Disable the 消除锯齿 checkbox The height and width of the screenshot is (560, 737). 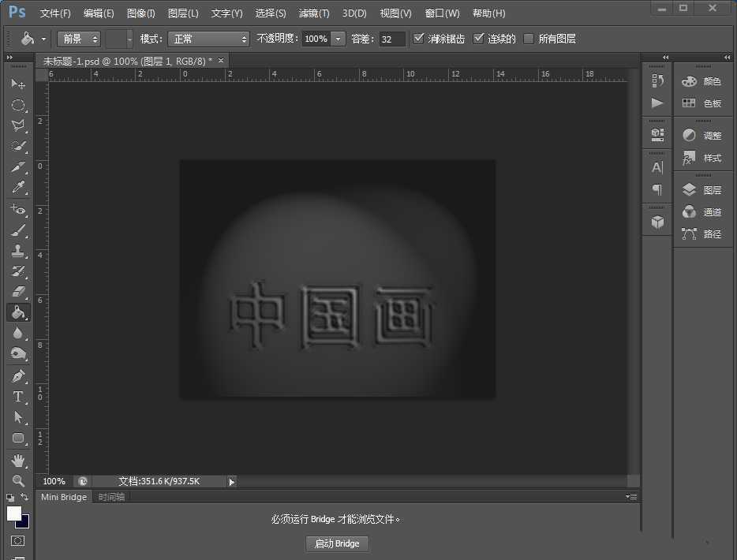tap(419, 38)
